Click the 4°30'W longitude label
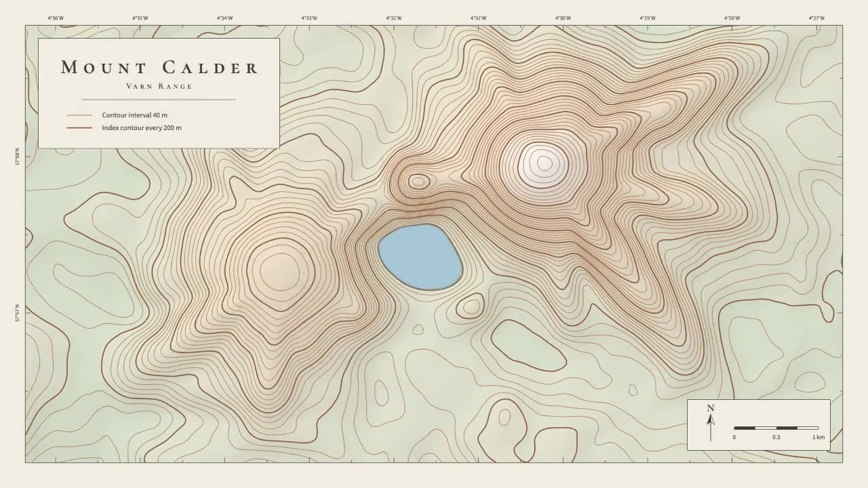868x488 pixels. coord(563,18)
